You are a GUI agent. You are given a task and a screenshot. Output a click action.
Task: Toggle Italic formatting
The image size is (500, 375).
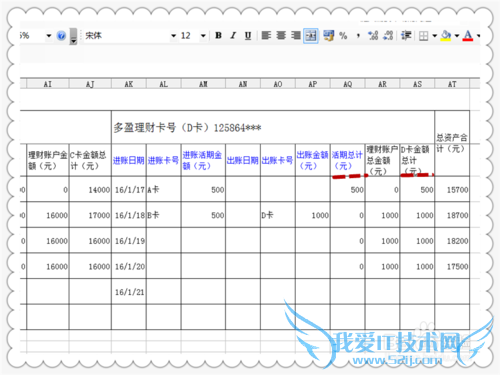coord(233,35)
